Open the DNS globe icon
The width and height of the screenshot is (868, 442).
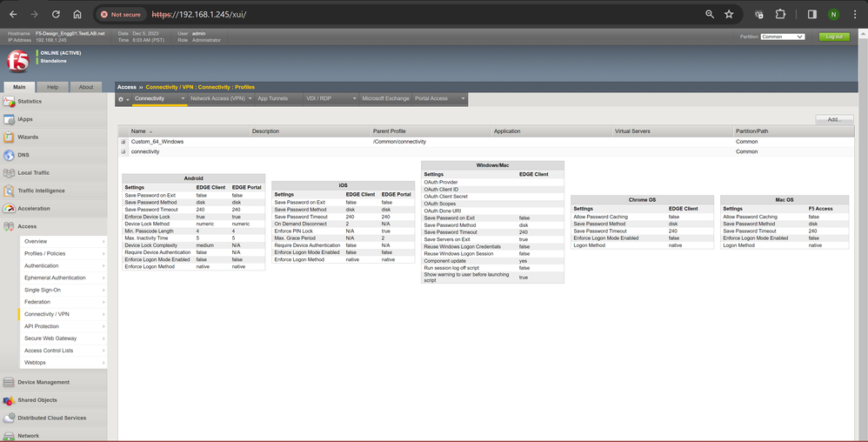[x=9, y=155]
